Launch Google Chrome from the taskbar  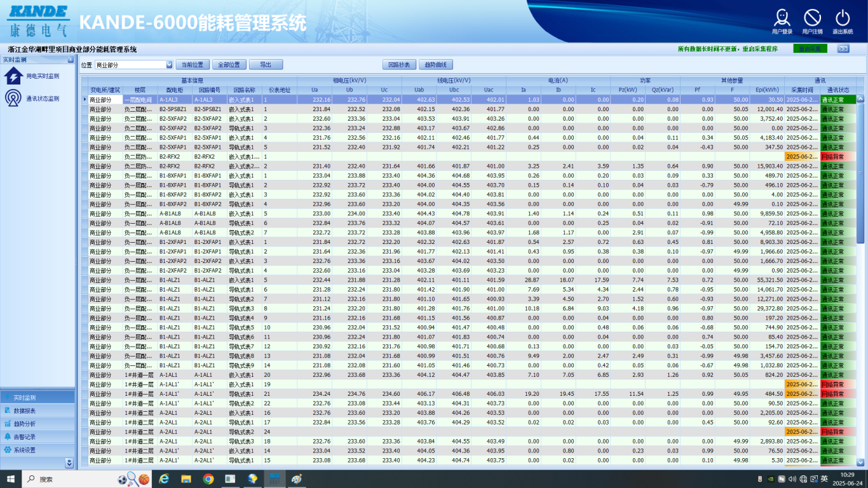click(208, 479)
